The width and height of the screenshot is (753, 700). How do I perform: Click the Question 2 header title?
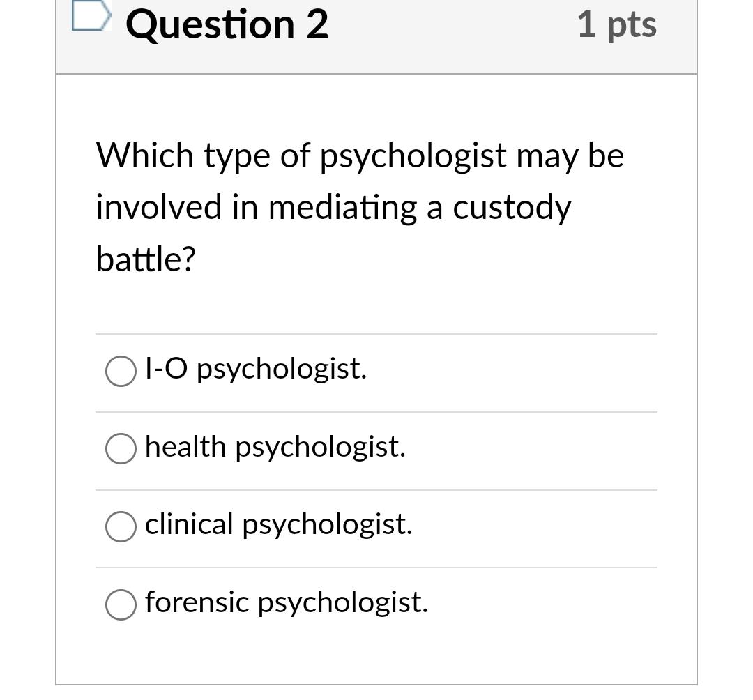[226, 24]
